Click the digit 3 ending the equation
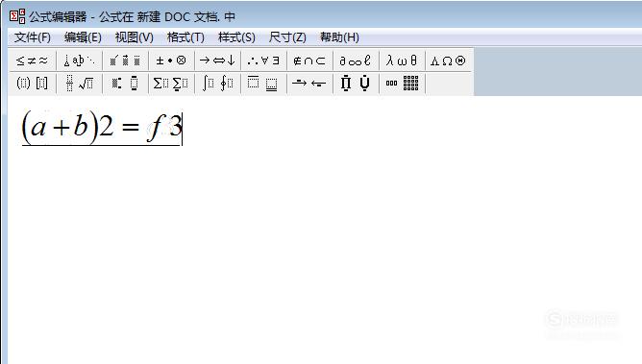This screenshot has width=642, height=364. [x=175, y=126]
